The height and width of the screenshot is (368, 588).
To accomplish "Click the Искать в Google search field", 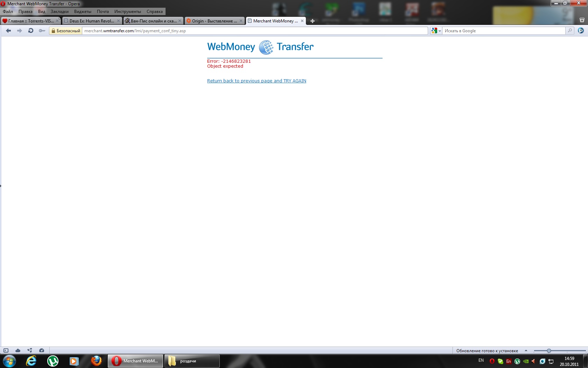I will [504, 31].
